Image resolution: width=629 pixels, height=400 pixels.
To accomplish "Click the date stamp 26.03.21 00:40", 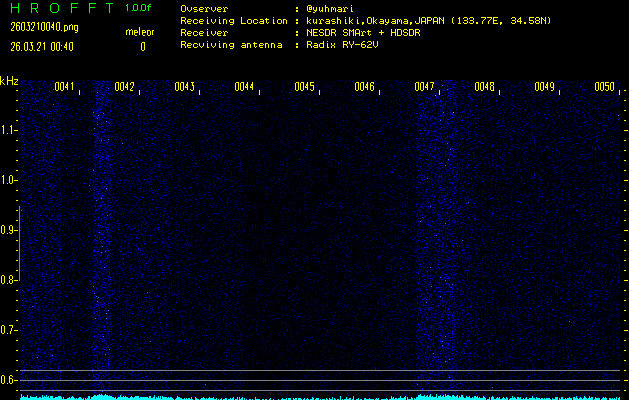I will click(42, 47).
